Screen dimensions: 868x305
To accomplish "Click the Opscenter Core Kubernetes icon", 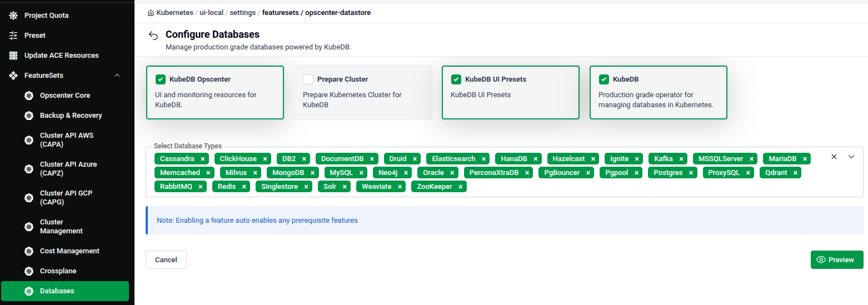I will pos(29,96).
